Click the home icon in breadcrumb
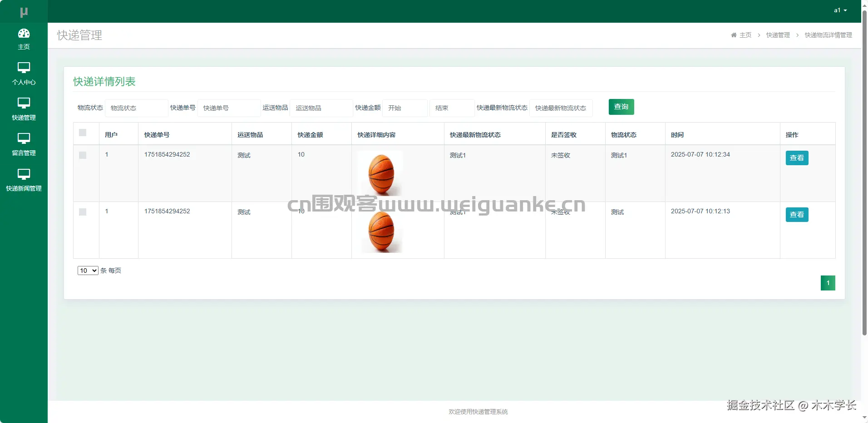 pyautogui.click(x=734, y=35)
